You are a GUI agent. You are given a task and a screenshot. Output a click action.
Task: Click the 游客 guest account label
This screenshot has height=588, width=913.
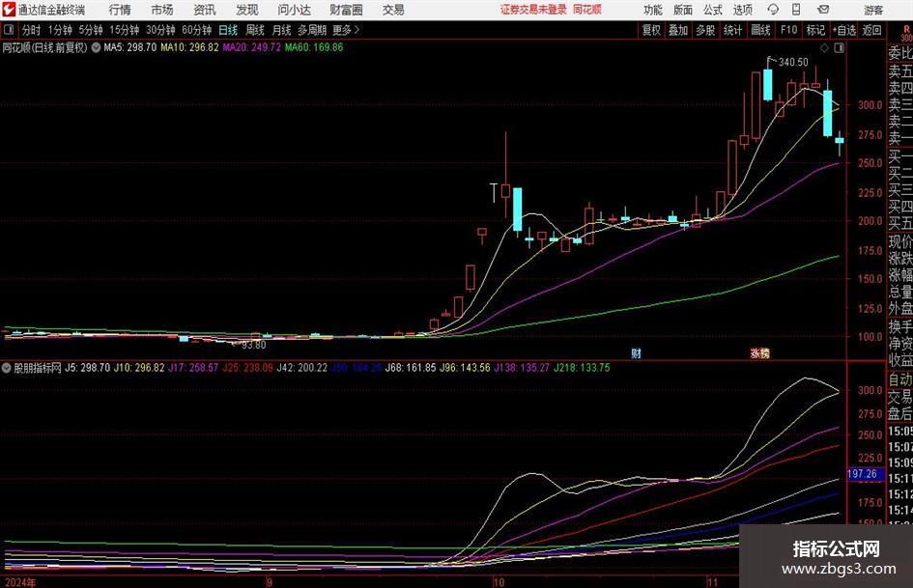tap(873, 10)
